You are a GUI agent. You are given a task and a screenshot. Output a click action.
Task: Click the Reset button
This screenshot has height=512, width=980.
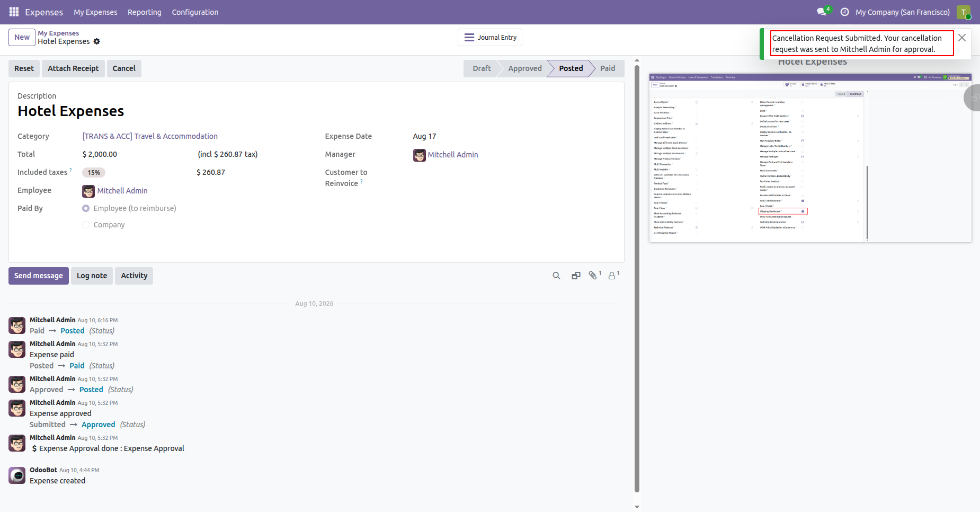click(24, 68)
